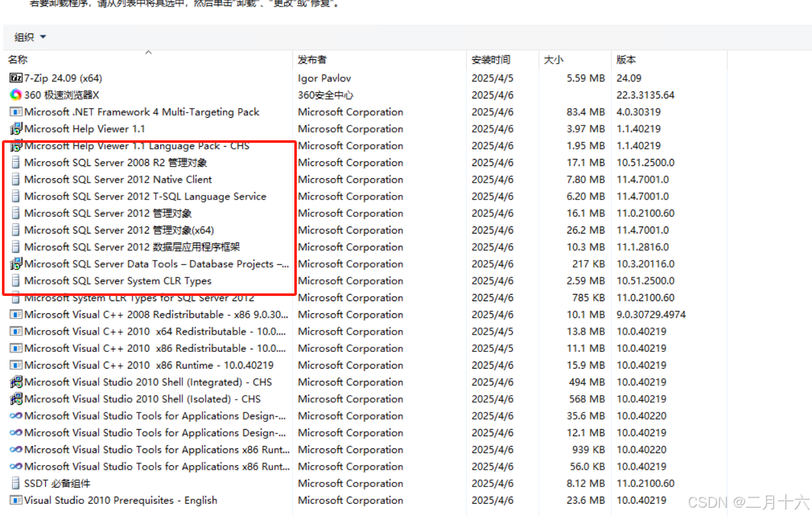Select Microsoft .NET Framework 4 Multi-Targeting Pack name

coord(142,112)
